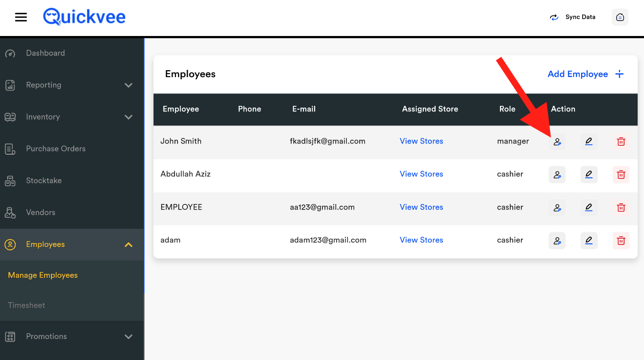Click the delete icon for John Smith
Screen dimensions: 644x360
click(621, 141)
